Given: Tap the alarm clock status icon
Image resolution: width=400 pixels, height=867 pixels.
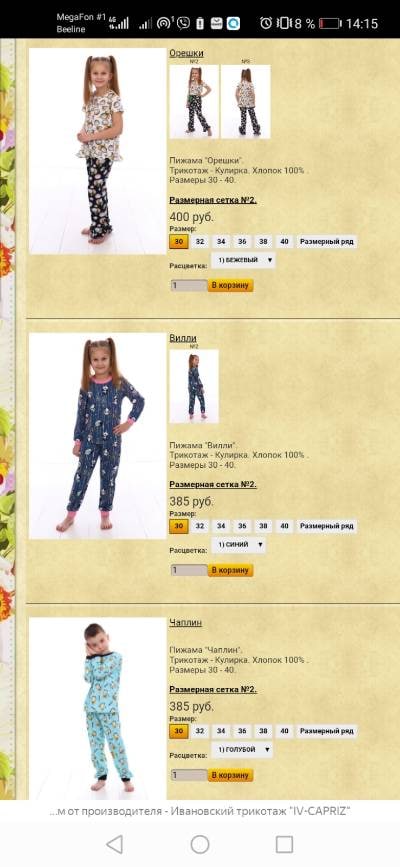Looking at the screenshot, I should (266, 23).
